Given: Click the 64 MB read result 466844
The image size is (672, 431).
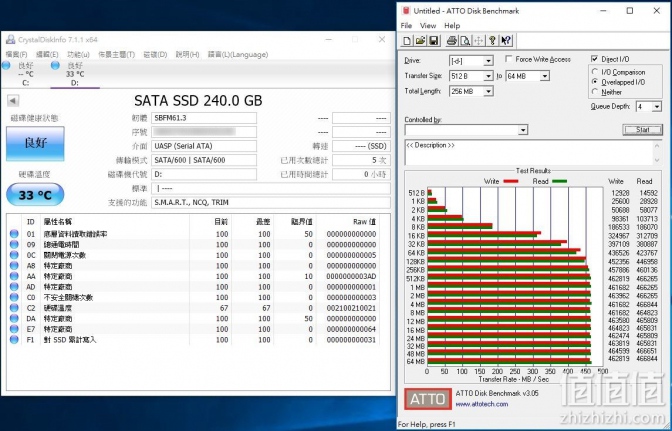Looking at the screenshot, I should point(647,359).
